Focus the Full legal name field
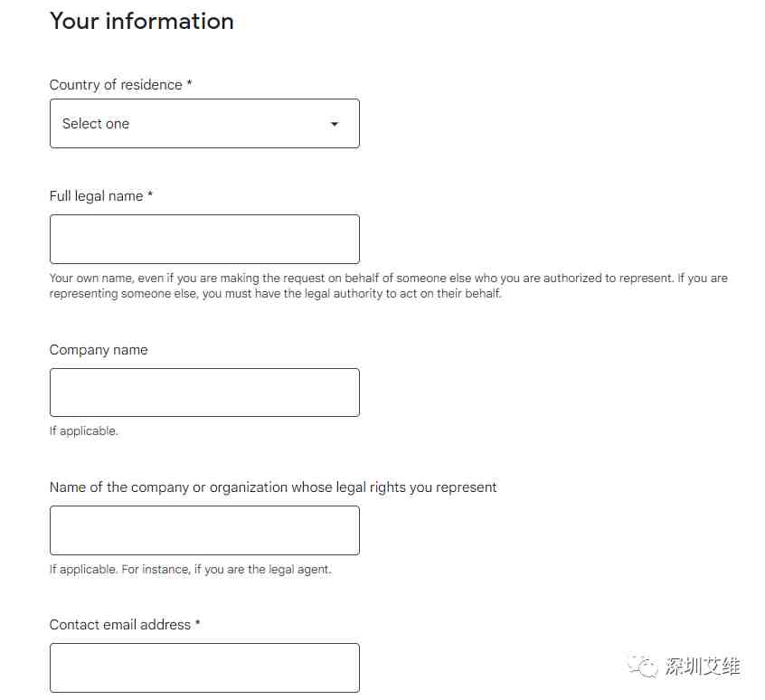 click(x=204, y=239)
